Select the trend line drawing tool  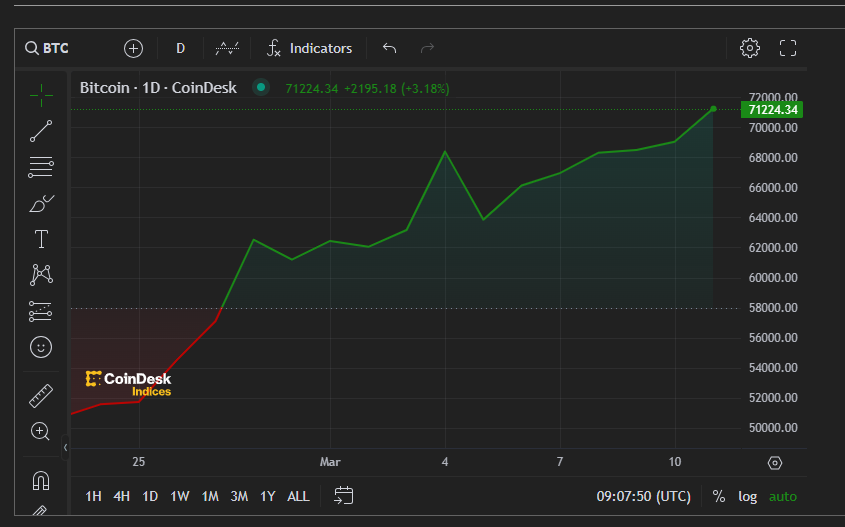(x=41, y=130)
